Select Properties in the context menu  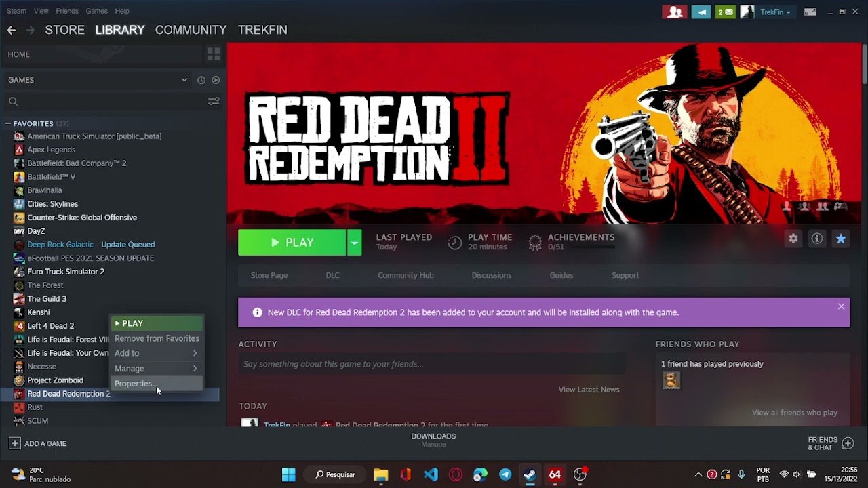click(136, 384)
